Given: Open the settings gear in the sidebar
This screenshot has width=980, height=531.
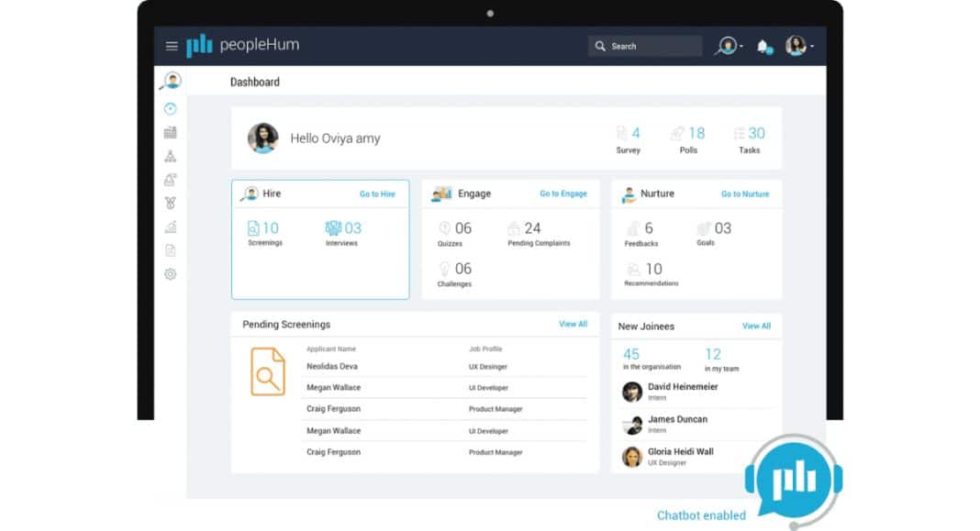Looking at the screenshot, I should coord(171,272).
